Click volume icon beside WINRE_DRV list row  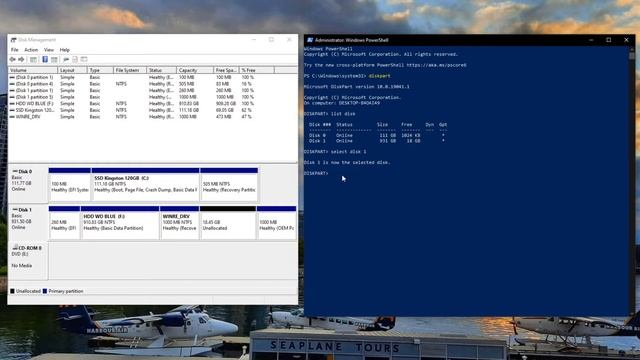click(12, 117)
